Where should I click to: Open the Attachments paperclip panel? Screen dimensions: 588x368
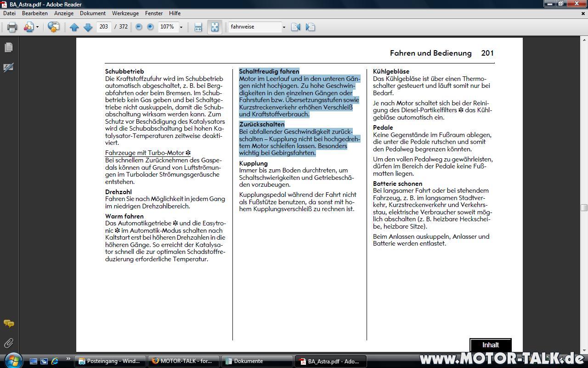click(8, 343)
